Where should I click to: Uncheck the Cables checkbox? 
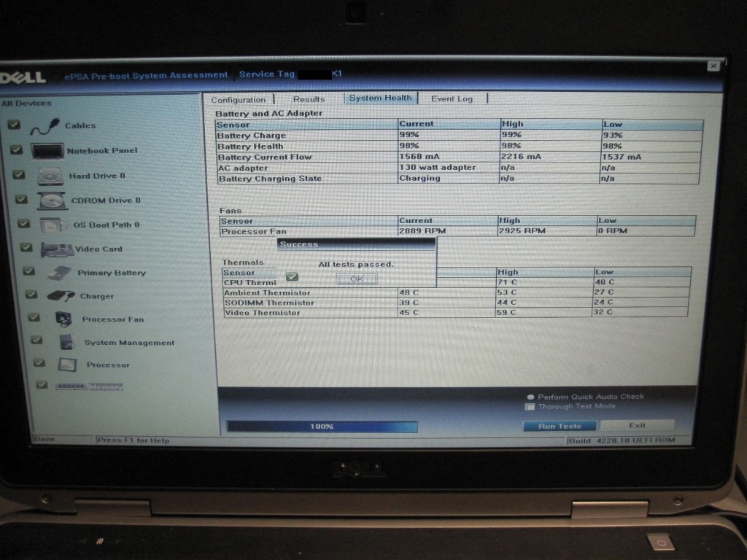coord(14,125)
